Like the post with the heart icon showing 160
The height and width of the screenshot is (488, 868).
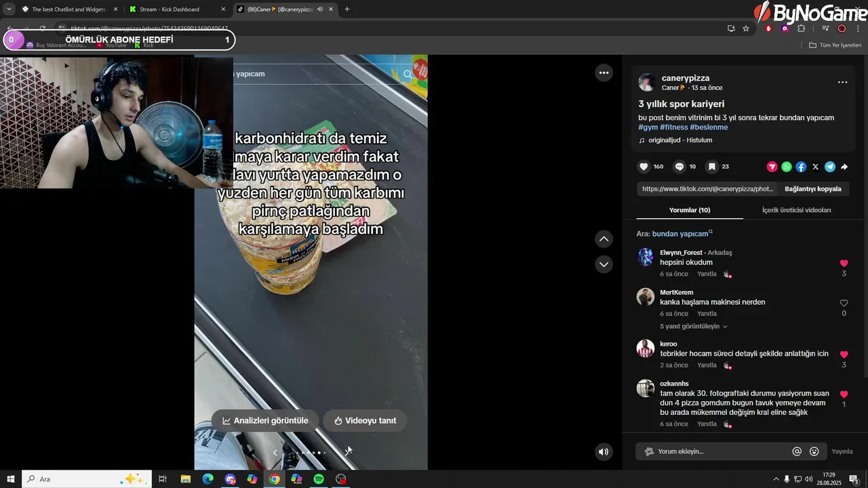tap(644, 167)
